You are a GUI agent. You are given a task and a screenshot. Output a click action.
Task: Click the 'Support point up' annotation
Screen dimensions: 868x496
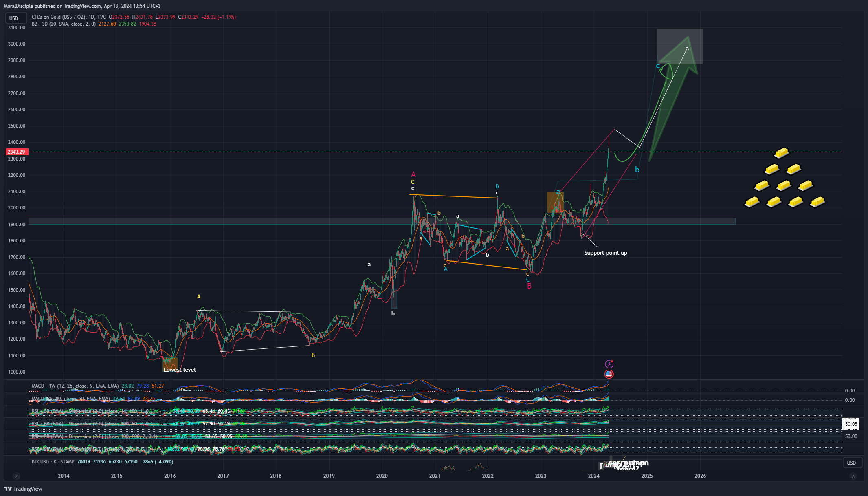click(x=605, y=253)
